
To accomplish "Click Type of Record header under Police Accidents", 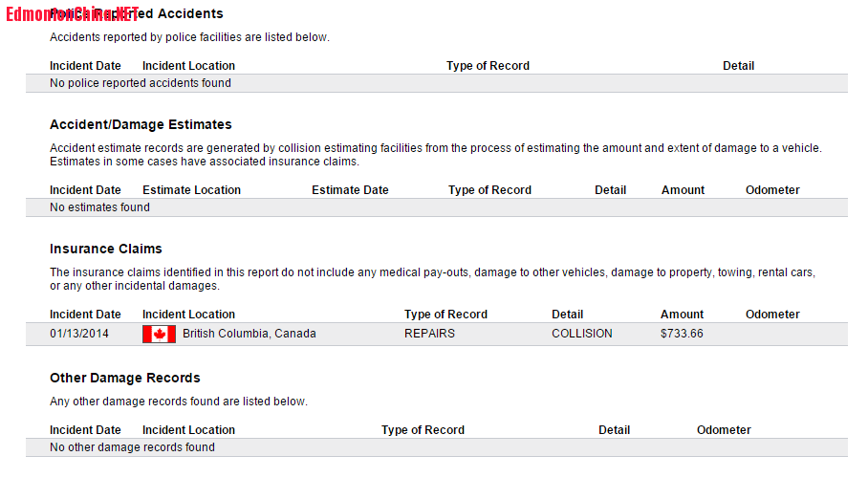I will (x=488, y=66).
